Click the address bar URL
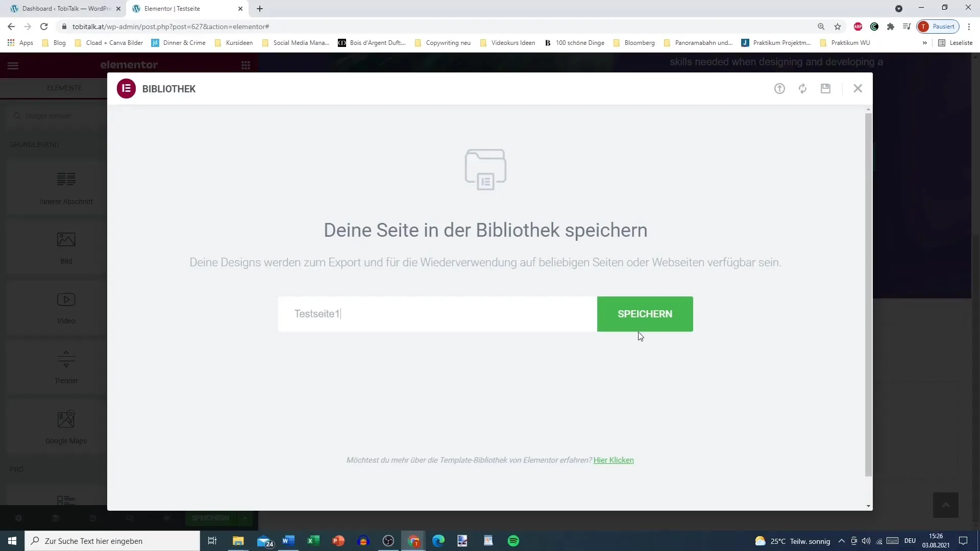The width and height of the screenshot is (980, 551). 170,27
